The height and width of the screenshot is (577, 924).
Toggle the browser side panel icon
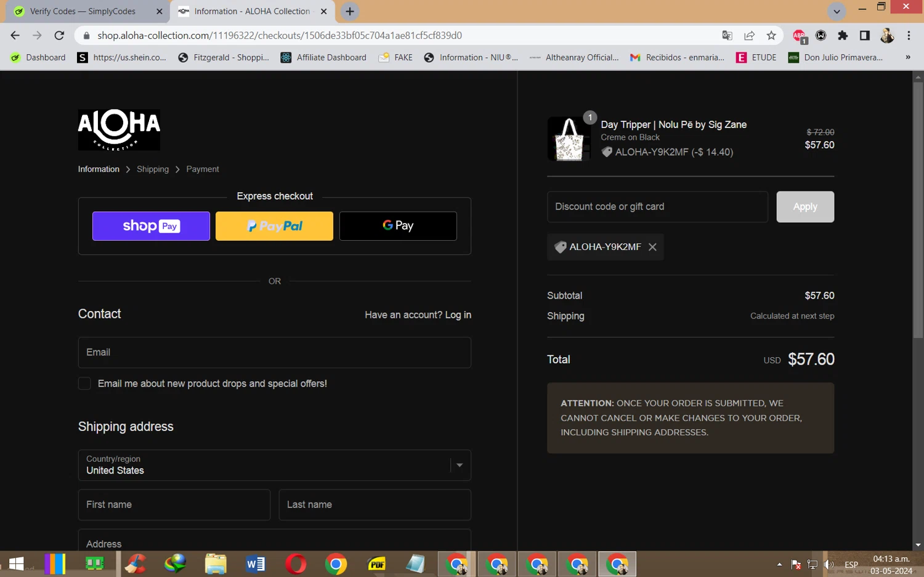[x=865, y=36]
